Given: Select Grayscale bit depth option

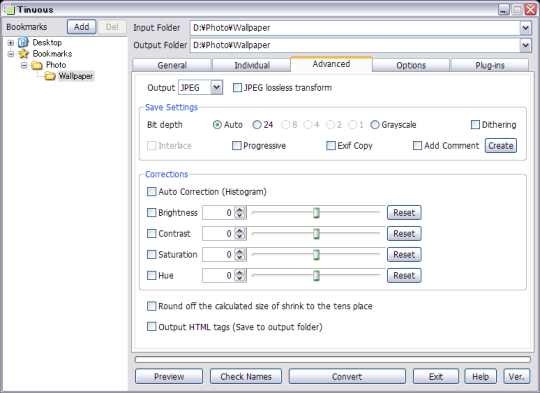Looking at the screenshot, I should pos(375,125).
